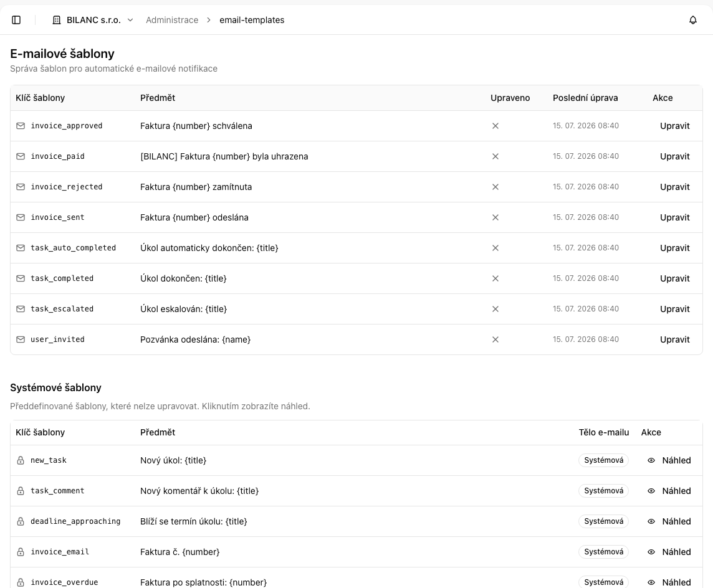713x588 pixels.
Task: Click the envelope icon for invoice_sent
Action: coord(21,217)
